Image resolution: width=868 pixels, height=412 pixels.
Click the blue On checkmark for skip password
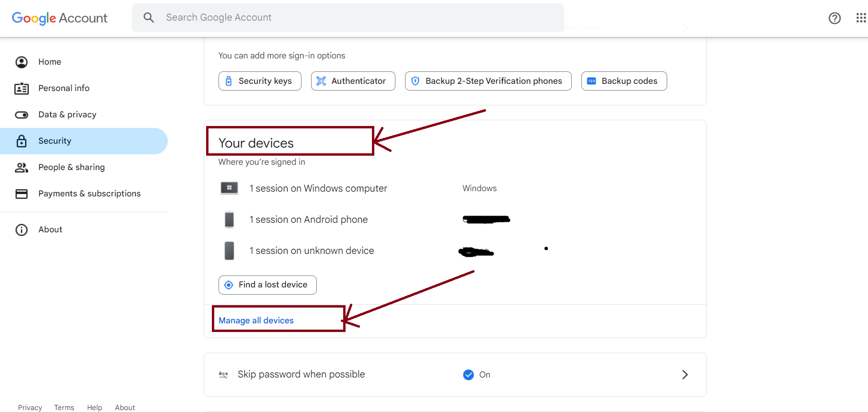coord(468,375)
